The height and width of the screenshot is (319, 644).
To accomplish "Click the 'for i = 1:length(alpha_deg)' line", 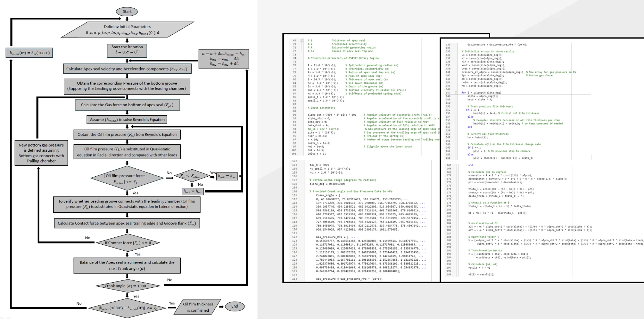I will pos(481,93).
